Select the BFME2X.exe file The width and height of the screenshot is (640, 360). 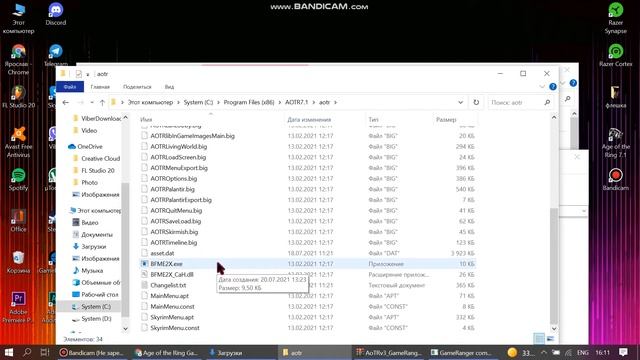pyautogui.click(x=307, y=264)
